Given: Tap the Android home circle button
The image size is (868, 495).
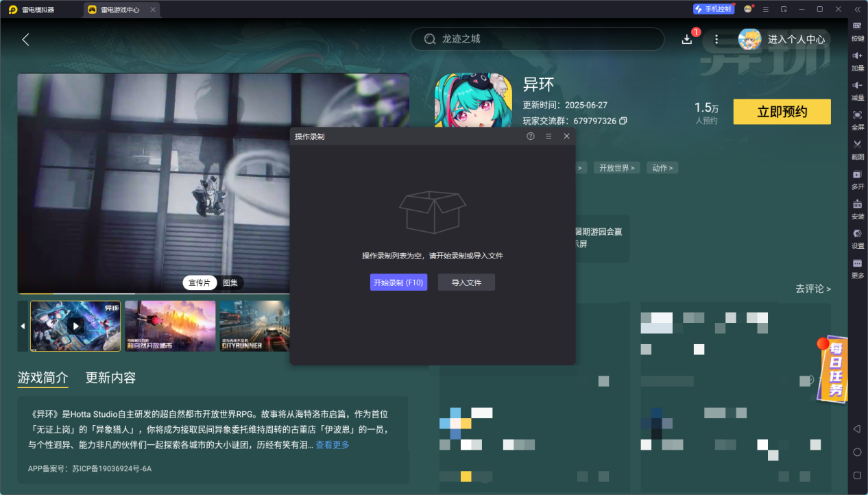Looking at the screenshot, I should point(857,452).
